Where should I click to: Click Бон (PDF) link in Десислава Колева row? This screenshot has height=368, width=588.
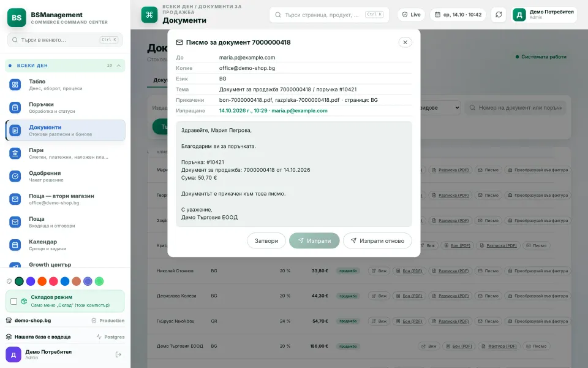[x=409, y=296]
